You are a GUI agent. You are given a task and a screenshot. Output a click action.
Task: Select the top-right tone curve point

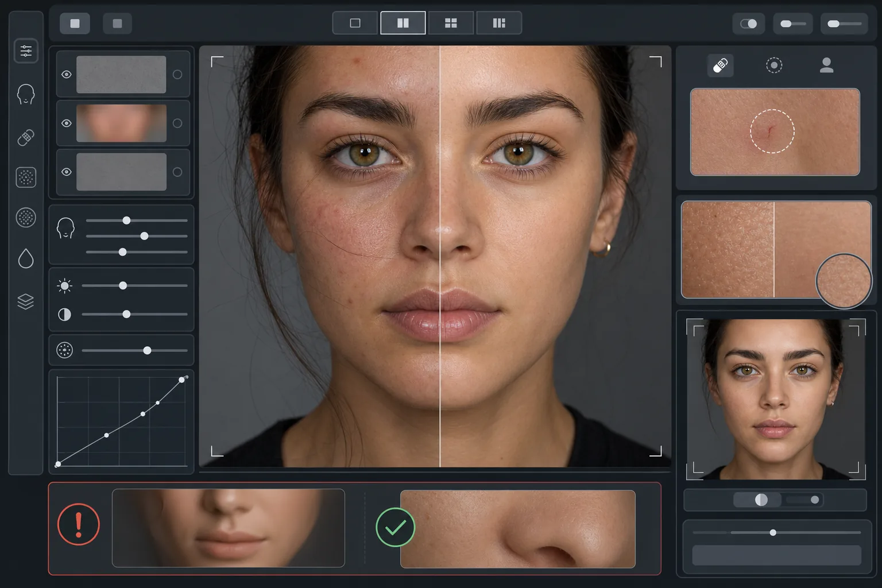tap(182, 380)
